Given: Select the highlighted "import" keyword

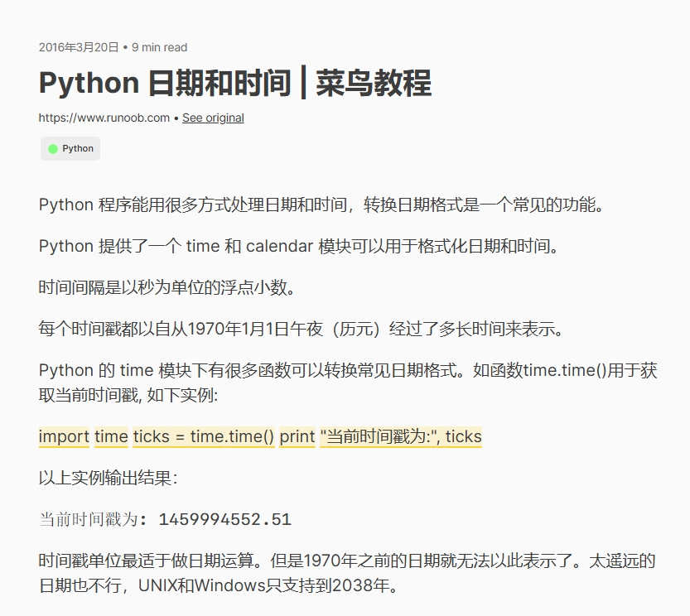Looking at the screenshot, I should pos(64,436).
